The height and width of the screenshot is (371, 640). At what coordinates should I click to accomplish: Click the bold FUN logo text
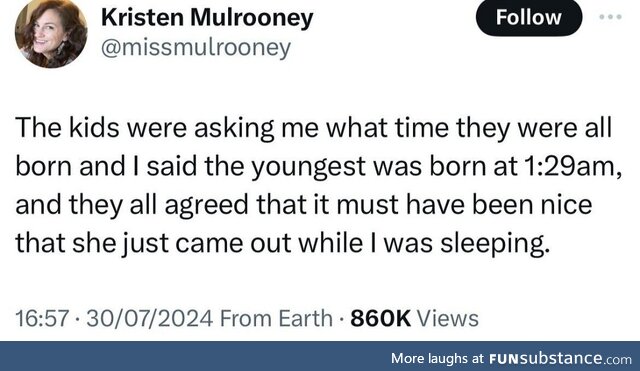504,359
